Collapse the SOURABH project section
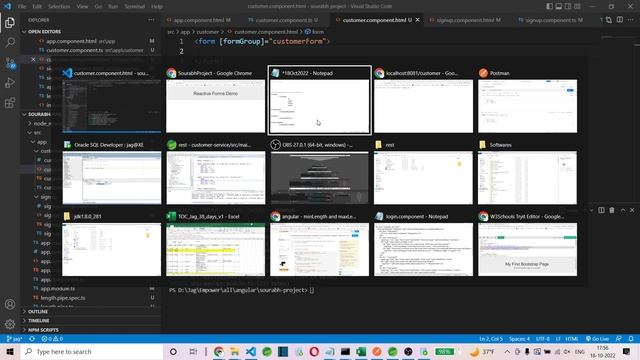The image size is (640, 360). pos(39,114)
